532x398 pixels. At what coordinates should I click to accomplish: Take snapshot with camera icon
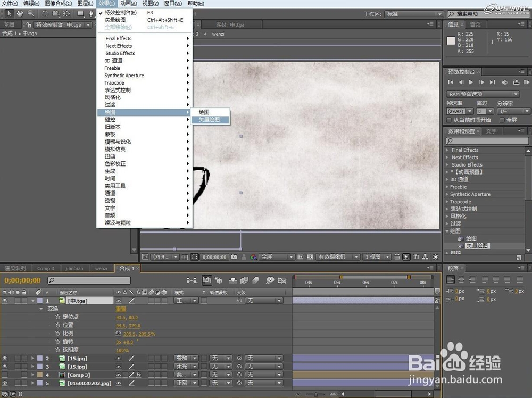(x=234, y=257)
